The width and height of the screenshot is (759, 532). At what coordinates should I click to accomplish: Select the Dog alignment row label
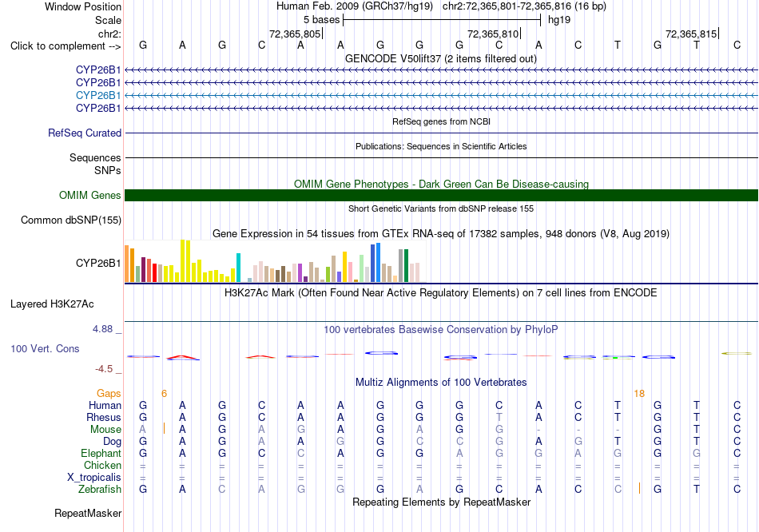point(112,442)
